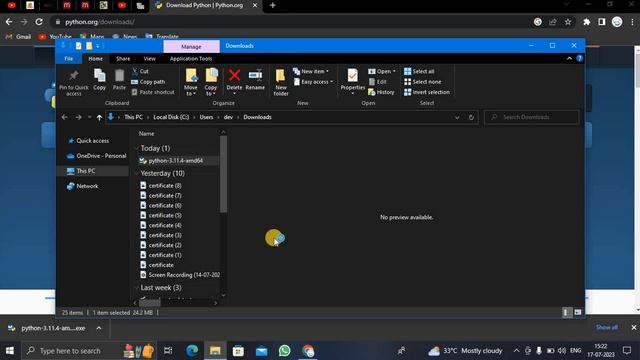Pin selected item to Quick access
640x360 pixels.
(x=73, y=82)
